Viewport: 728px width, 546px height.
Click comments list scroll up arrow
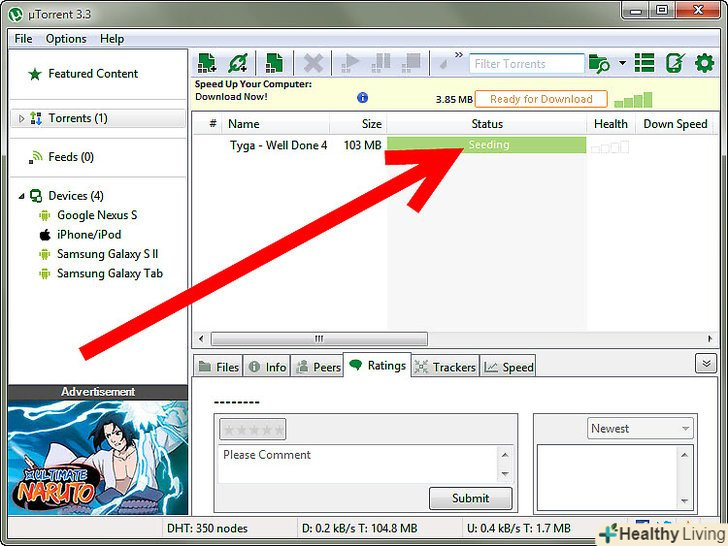coord(684,455)
